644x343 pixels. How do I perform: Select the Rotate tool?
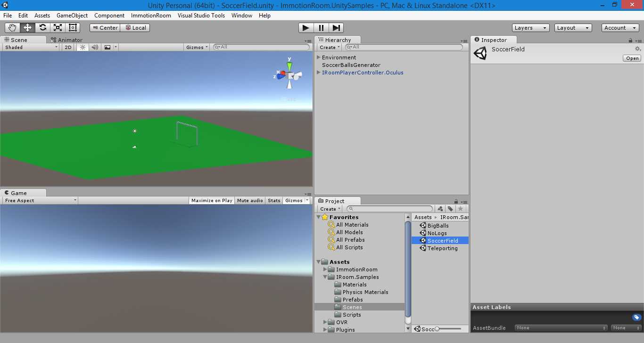point(43,28)
